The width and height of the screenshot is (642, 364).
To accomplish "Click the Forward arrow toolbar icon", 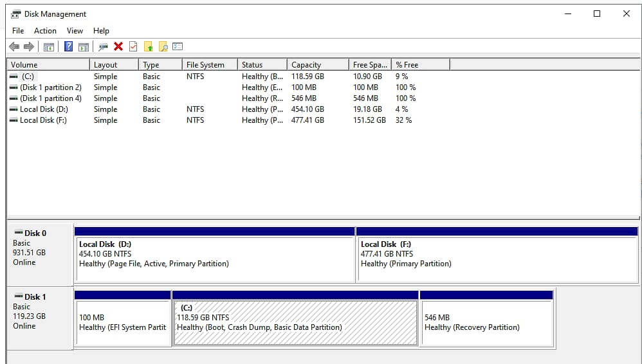I will coord(29,47).
